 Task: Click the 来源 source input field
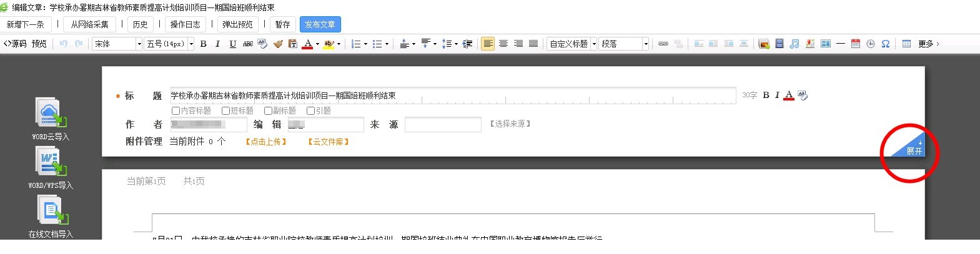click(x=443, y=124)
